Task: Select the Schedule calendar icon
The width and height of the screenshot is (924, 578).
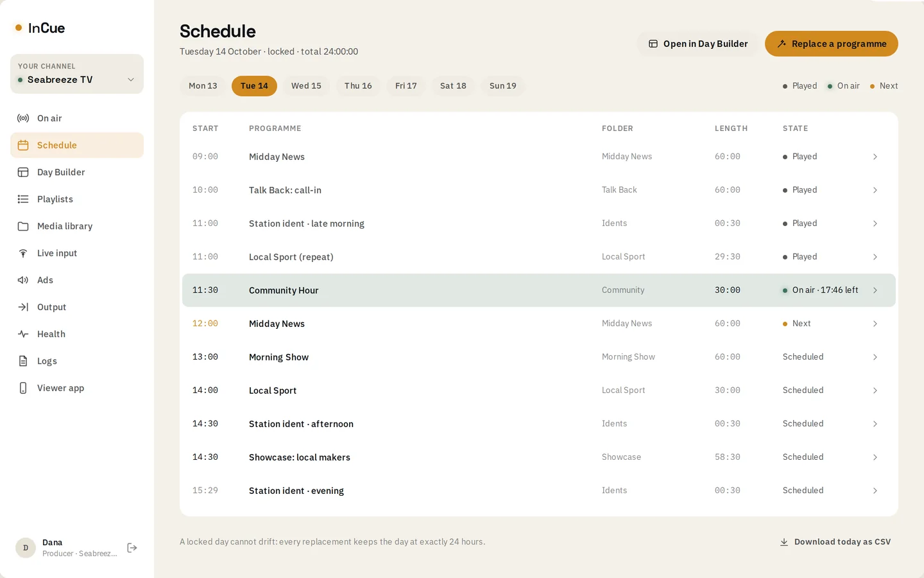Action: (x=23, y=145)
